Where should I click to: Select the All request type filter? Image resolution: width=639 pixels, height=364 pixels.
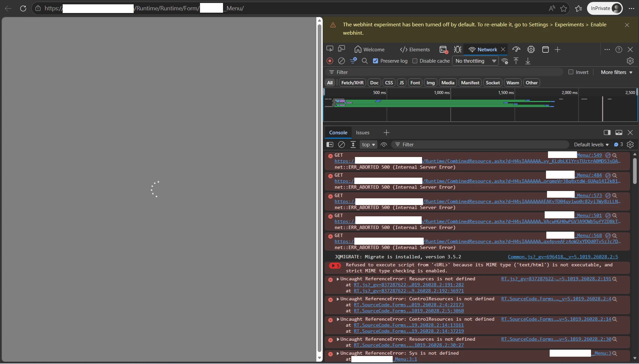(330, 83)
